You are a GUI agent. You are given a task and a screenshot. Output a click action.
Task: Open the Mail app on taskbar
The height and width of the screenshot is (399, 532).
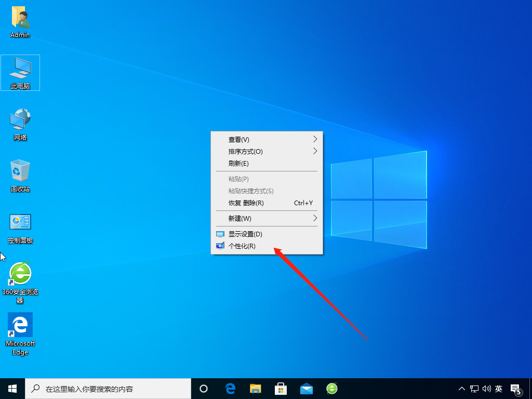(x=307, y=389)
